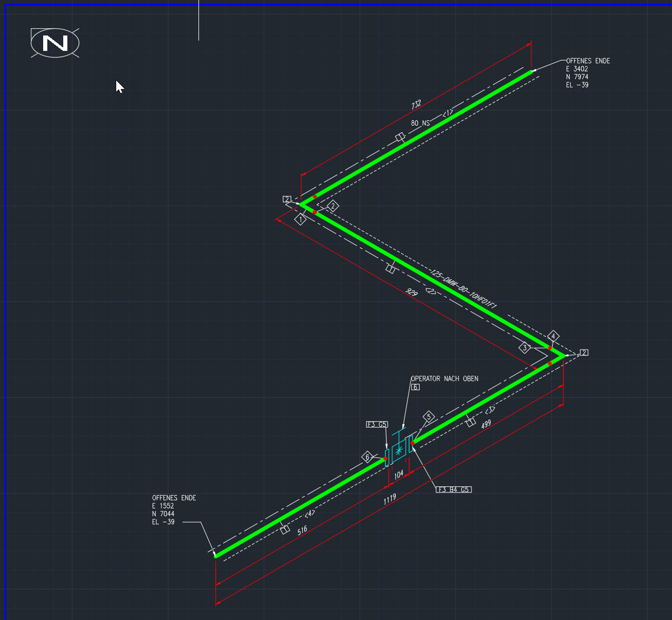672x620 pixels.
Task: Click diamond callout marker 4 above the elbow
Action: click(x=553, y=337)
